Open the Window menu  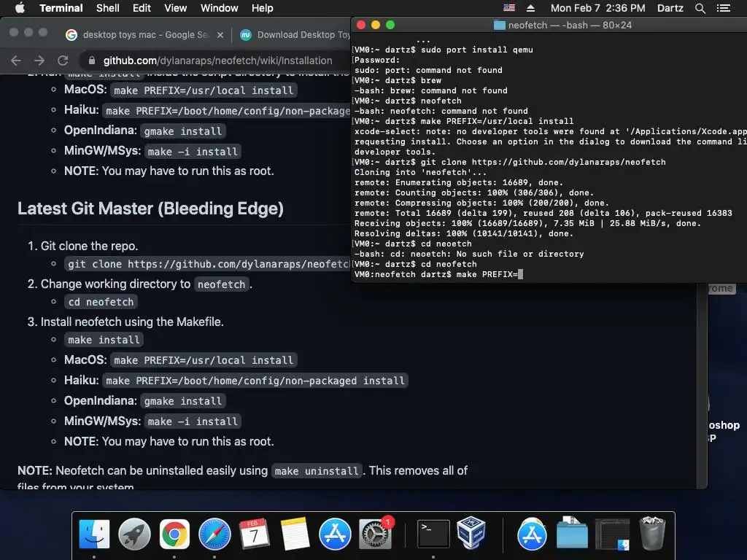point(219,8)
